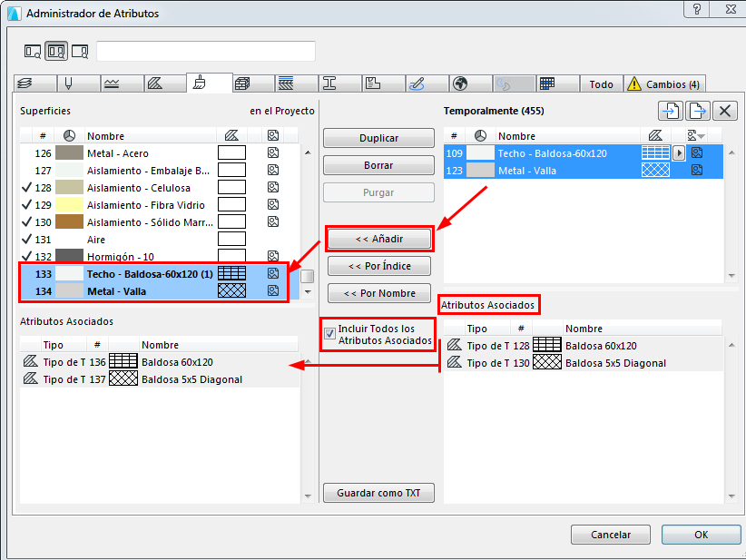Click the export attributes file icon
Viewport: 746px width, 560px height.
point(698,111)
